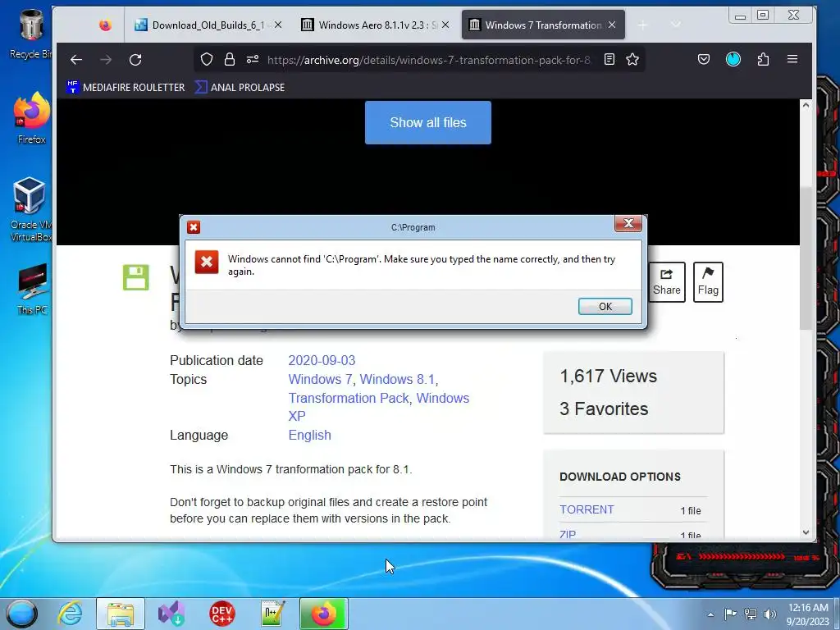Expand the list all tabs chevron

pos(676,25)
